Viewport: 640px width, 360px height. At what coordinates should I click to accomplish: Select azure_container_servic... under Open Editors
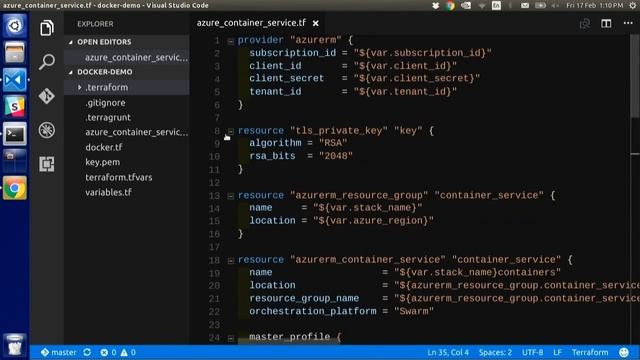[x=127, y=58]
